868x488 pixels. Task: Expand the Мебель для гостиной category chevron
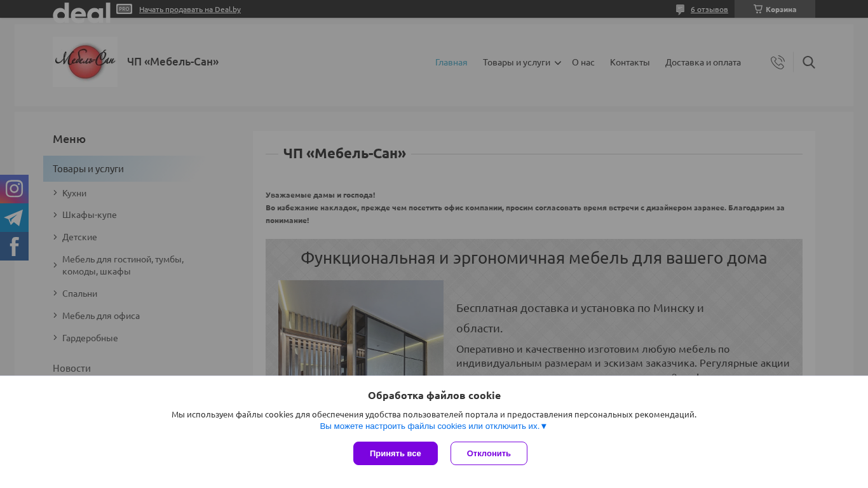(x=55, y=265)
